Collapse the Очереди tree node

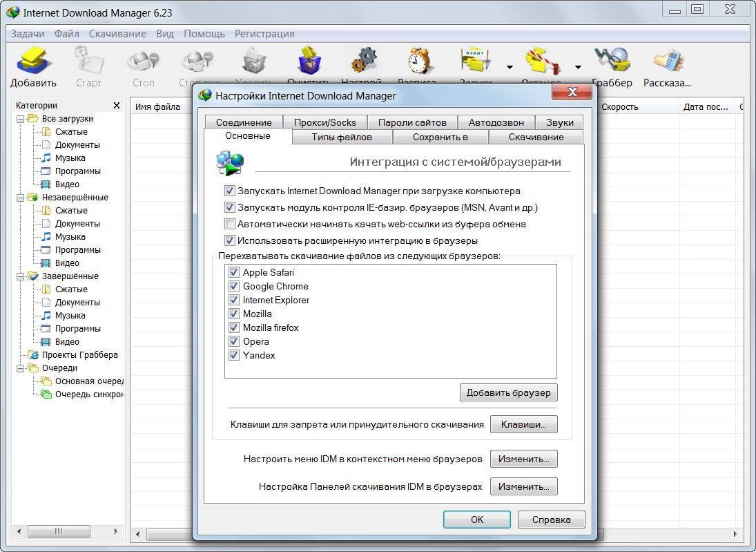click(20, 368)
